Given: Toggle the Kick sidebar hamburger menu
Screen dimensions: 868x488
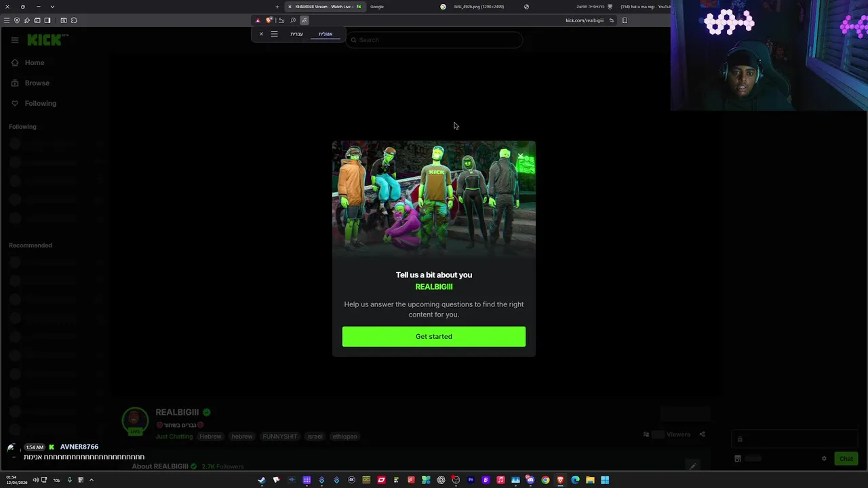Looking at the screenshot, I should point(14,40).
